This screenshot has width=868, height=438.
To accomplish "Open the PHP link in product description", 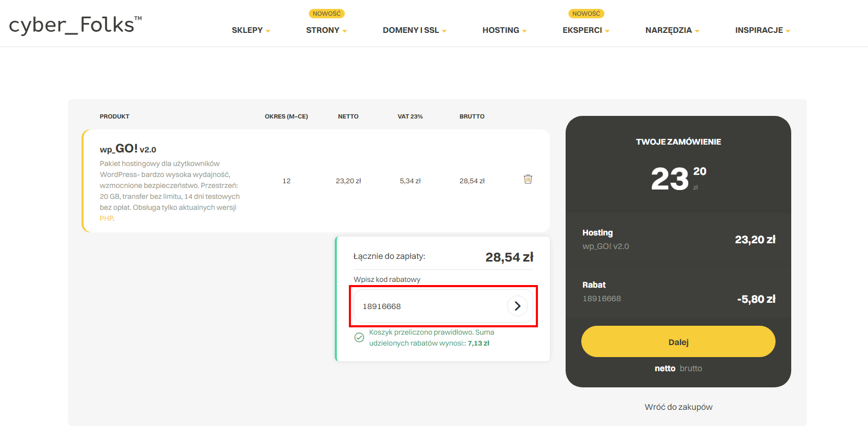I will 107,219.
